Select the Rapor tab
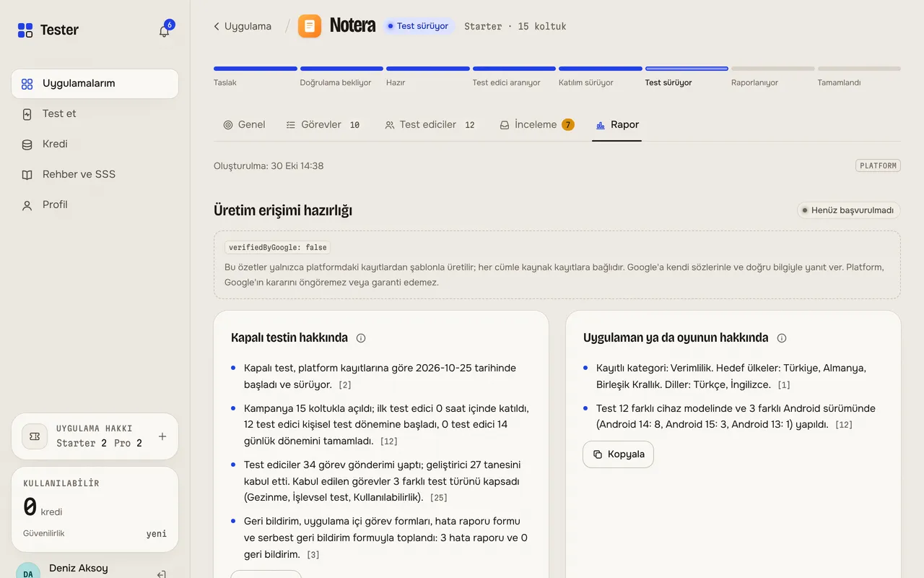924x578 pixels. [x=617, y=125]
